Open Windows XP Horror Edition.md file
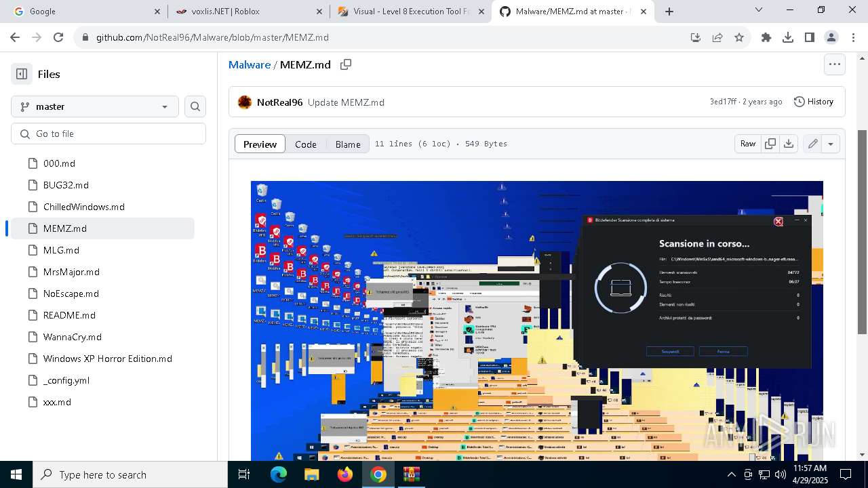 pyautogui.click(x=108, y=359)
